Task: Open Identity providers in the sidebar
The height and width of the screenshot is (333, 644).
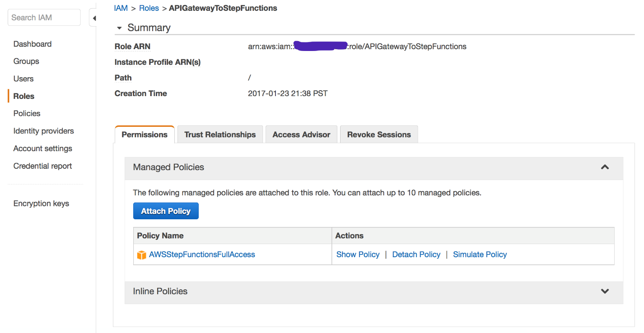Action: tap(44, 131)
